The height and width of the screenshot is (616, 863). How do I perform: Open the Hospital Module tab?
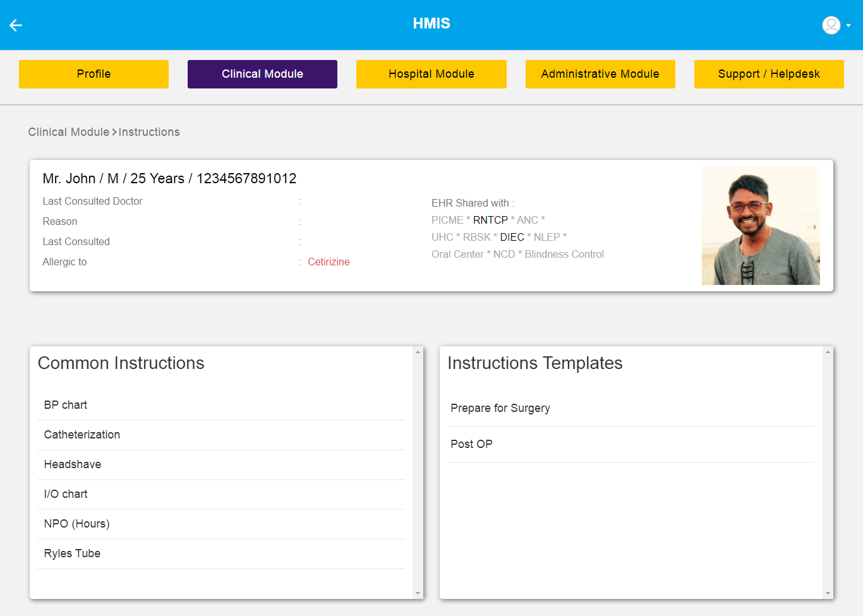tap(431, 74)
